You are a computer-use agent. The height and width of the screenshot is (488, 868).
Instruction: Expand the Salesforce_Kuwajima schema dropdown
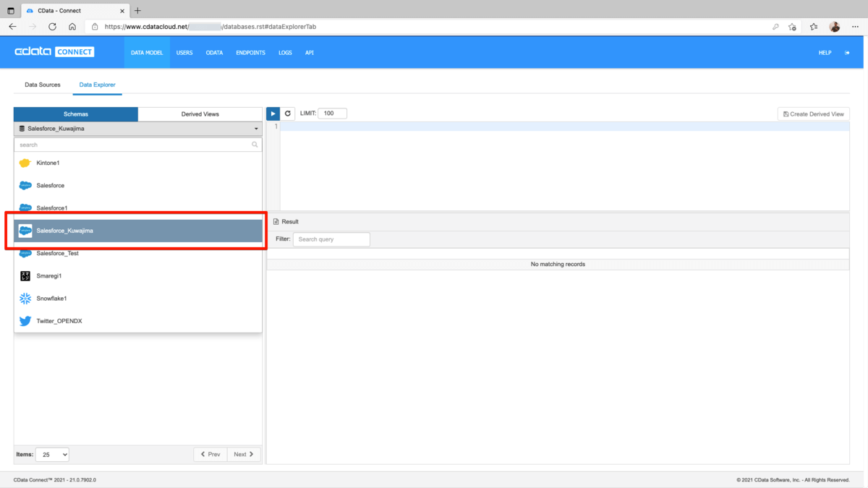pyautogui.click(x=138, y=129)
